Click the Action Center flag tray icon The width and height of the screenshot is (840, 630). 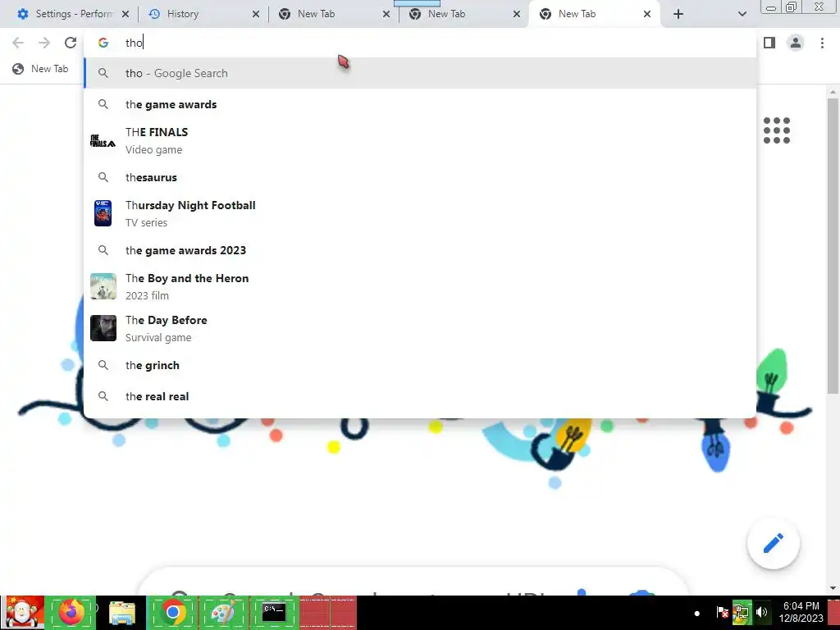[x=722, y=612]
